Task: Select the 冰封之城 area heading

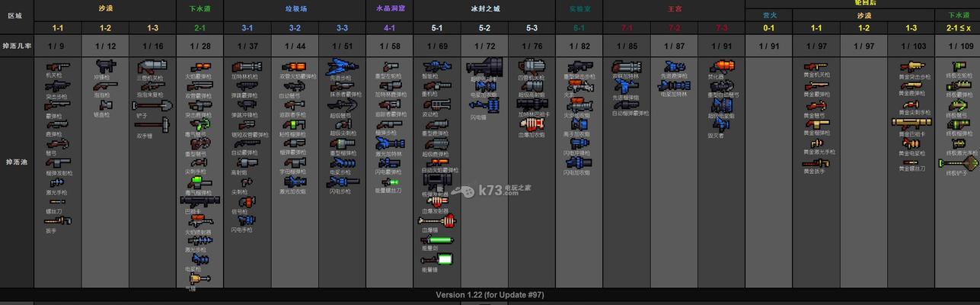Action: [x=484, y=9]
